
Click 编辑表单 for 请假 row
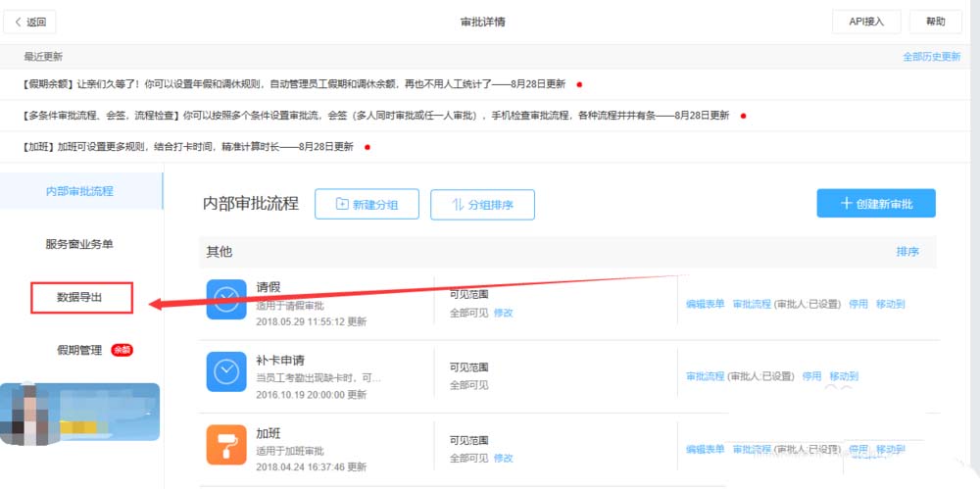pyautogui.click(x=706, y=304)
